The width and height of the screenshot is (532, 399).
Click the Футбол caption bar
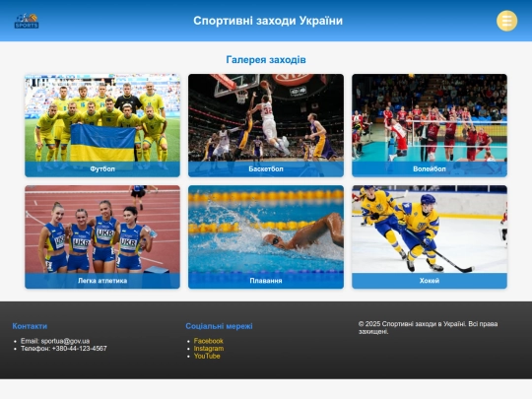click(x=102, y=169)
